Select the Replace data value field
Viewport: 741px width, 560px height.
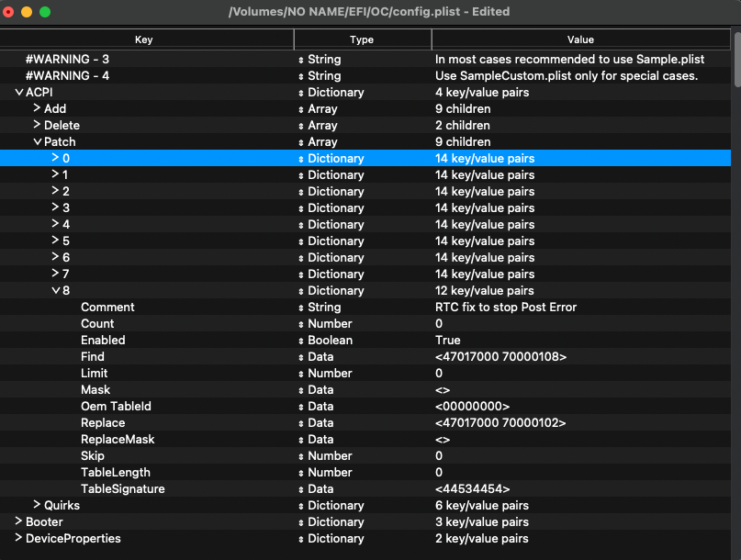[500, 423]
